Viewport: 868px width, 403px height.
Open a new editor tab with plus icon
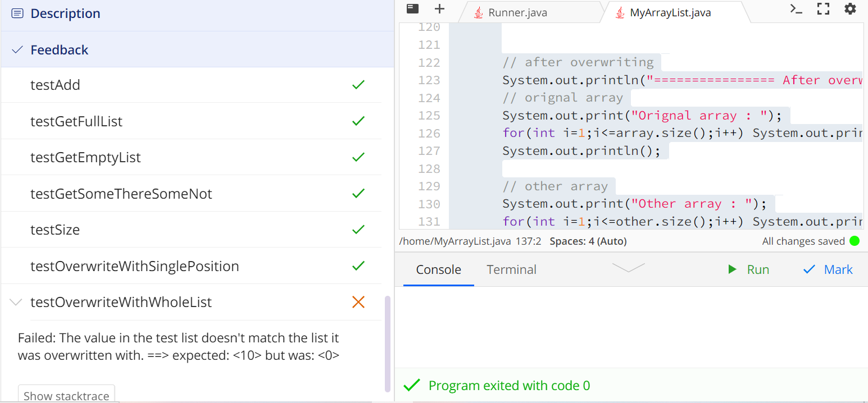(439, 9)
